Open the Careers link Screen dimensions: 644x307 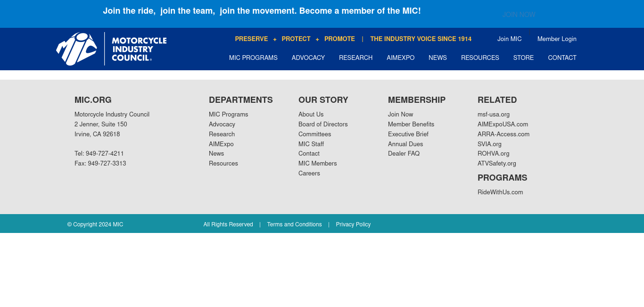pyautogui.click(x=309, y=174)
